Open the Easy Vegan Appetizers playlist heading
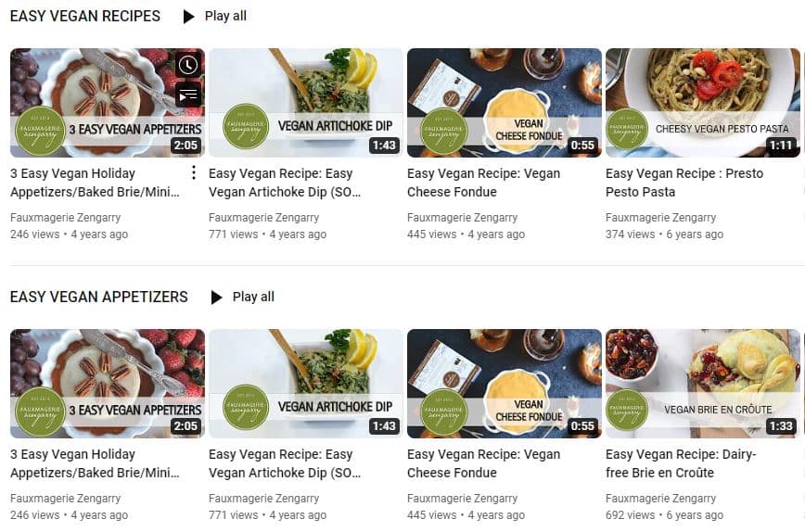This screenshot has width=805, height=532. 99,297
